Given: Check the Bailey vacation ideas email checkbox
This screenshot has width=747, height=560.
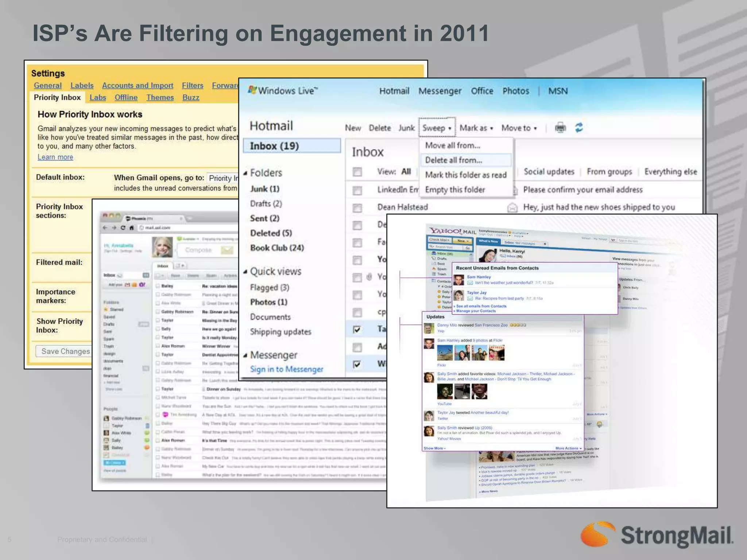Looking at the screenshot, I should (158, 286).
